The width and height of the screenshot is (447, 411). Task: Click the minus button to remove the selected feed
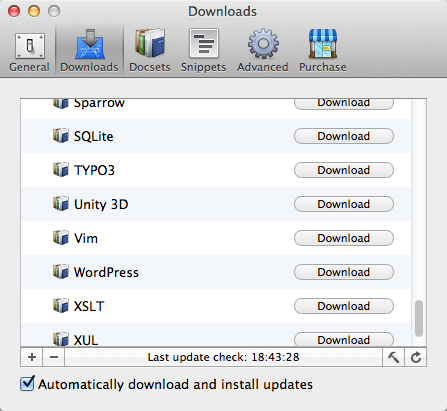54,357
